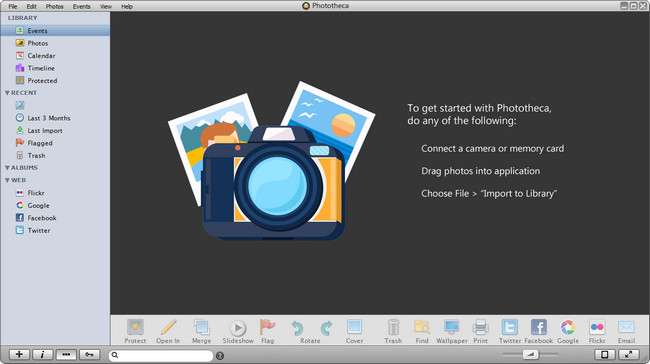Rotate clockwise with right arrow
Viewport: 650px width, 364px height.
(x=326, y=328)
